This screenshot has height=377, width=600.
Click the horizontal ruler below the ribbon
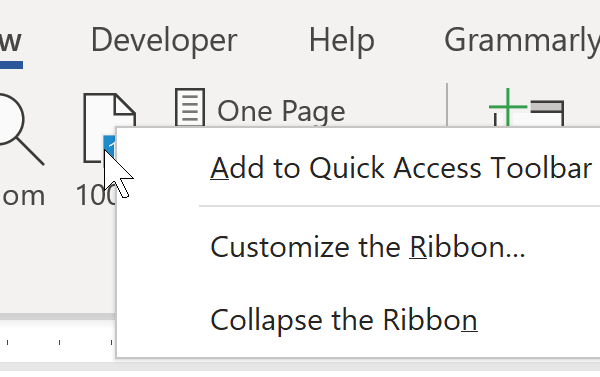(x=57, y=342)
